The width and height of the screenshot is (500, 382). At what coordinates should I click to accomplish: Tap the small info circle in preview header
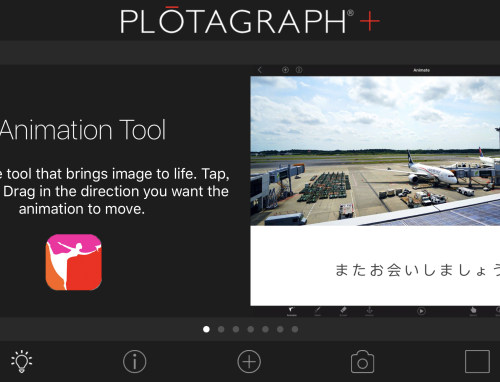[x=299, y=70]
